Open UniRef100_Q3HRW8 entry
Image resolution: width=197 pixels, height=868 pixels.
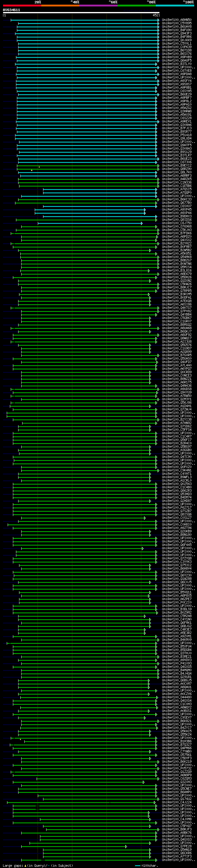pos(177,111)
